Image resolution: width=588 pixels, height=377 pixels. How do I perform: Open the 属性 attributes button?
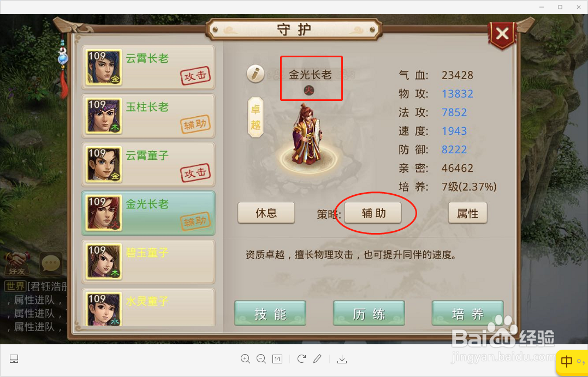[468, 213]
